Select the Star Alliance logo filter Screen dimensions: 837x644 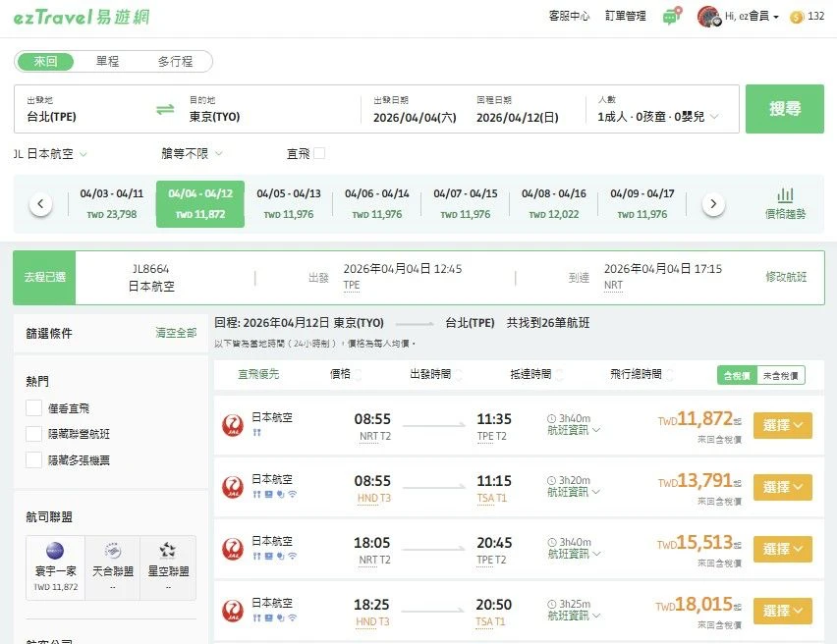pos(167,552)
